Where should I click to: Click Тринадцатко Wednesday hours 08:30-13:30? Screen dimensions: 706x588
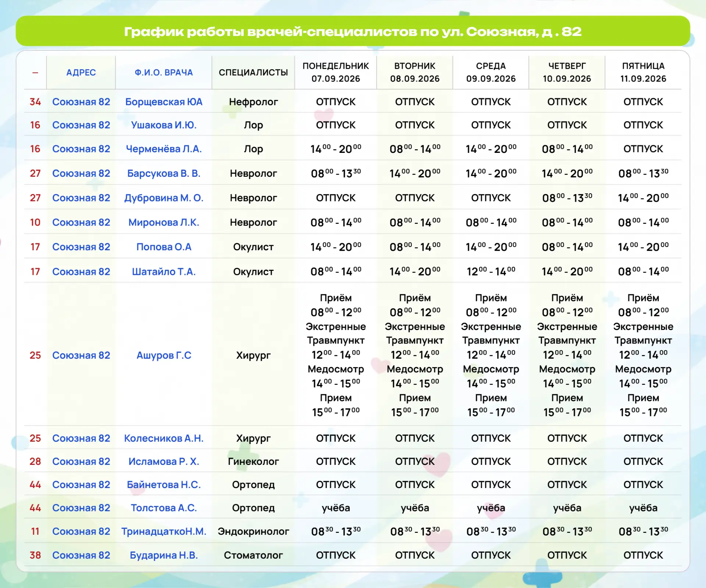coord(491,531)
